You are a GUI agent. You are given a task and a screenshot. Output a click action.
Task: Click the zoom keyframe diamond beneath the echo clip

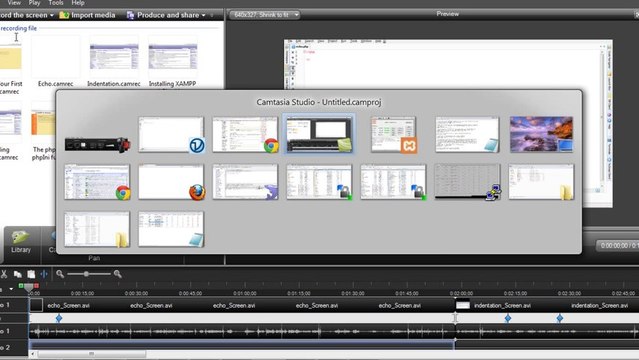point(59,318)
